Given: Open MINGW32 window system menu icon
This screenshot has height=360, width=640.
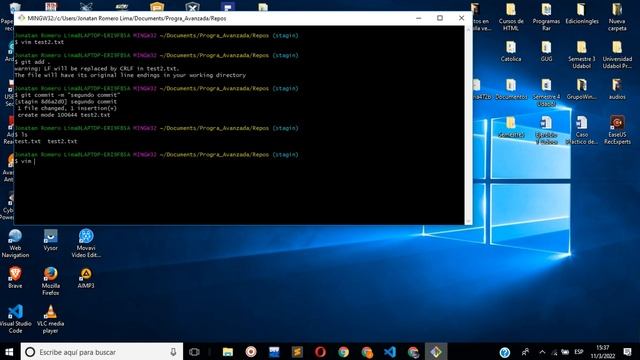Looking at the screenshot, I should 21,18.
